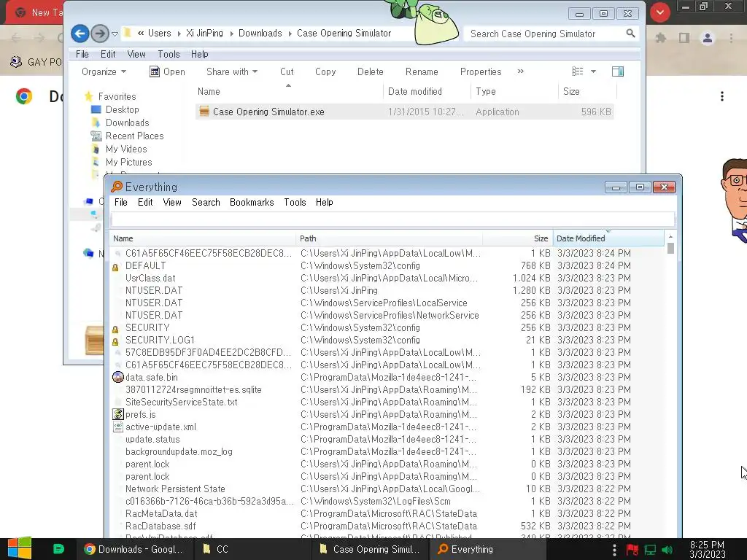Open Everything Tools menu
The width and height of the screenshot is (747, 560).
point(295,203)
